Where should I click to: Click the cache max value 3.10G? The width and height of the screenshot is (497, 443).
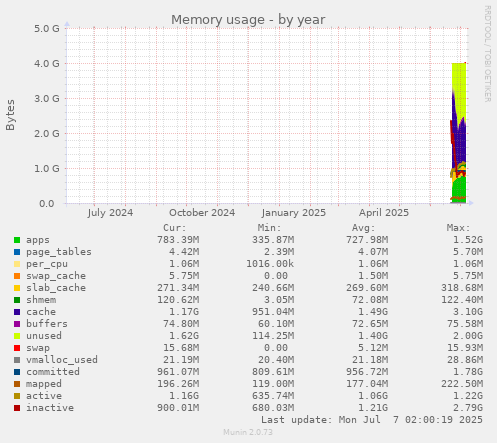pyautogui.click(x=468, y=312)
